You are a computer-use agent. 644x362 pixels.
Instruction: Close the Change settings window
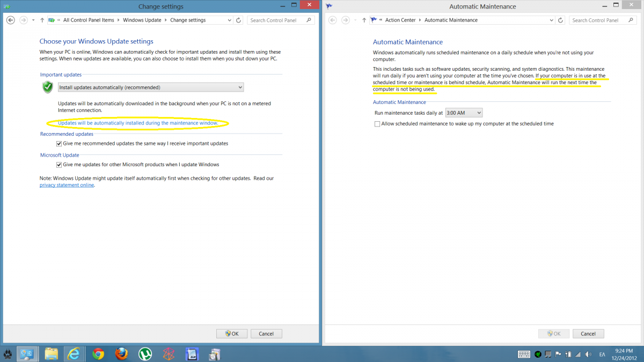coord(308,5)
